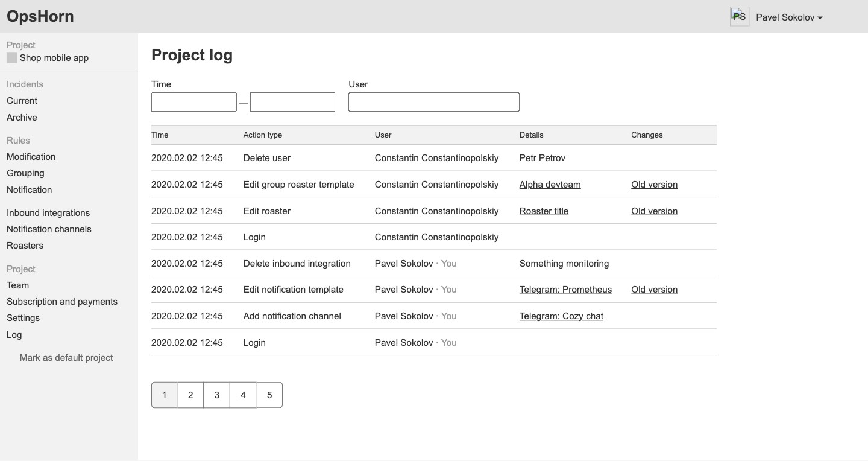This screenshot has height=461, width=868.
Task: Click the Shop mobile app project name
Action: click(x=54, y=58)
